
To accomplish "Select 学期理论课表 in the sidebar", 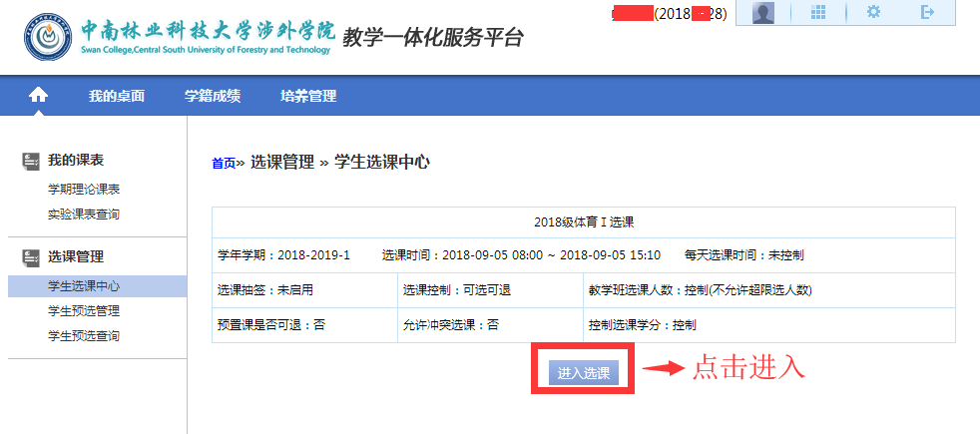I will 84,190.
